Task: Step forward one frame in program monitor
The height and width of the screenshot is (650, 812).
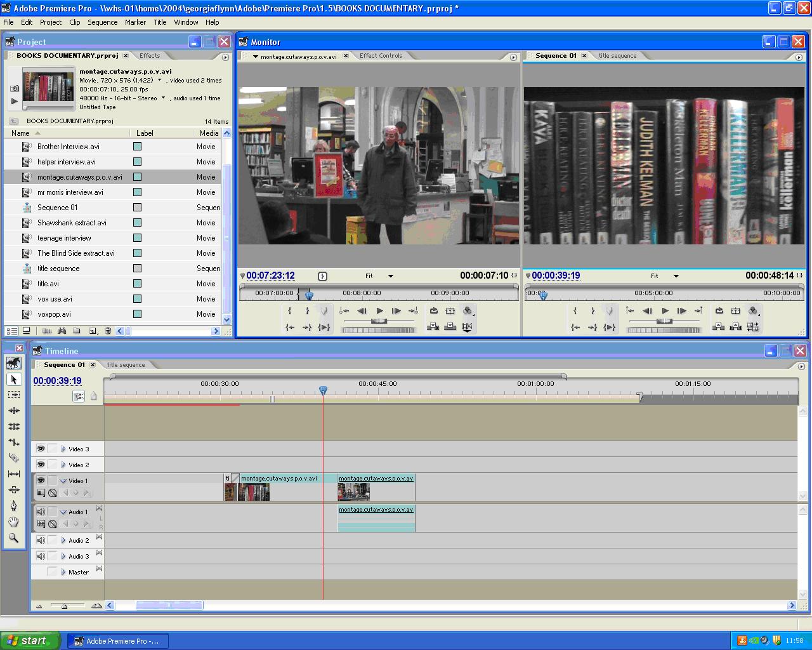Action: pyautogui.click(x=682, y=311)
